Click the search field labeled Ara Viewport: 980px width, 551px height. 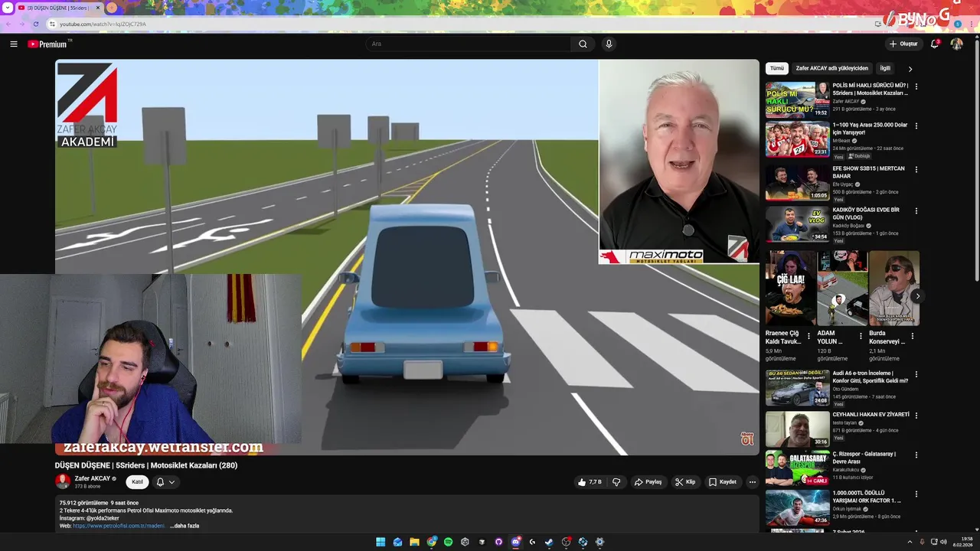[468, 44]
